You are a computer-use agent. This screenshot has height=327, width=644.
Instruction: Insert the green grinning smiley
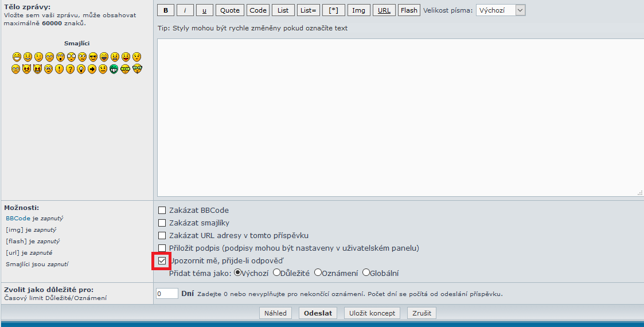(114, 69)
